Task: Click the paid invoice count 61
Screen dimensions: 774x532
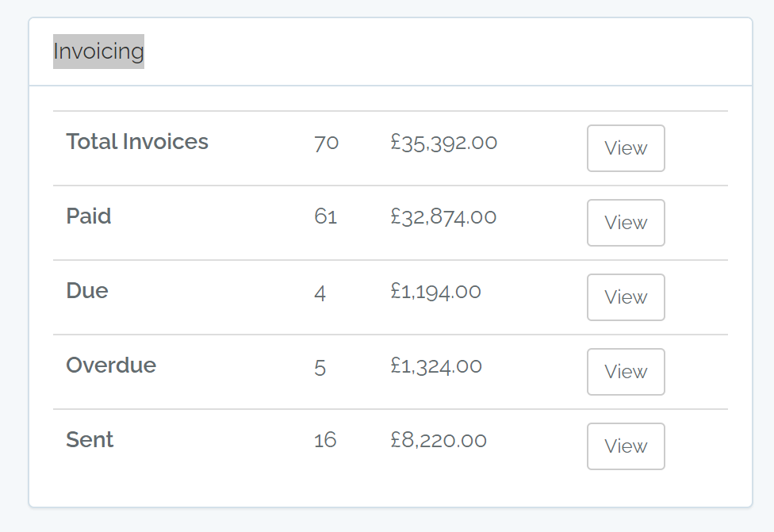Action: 325,217
